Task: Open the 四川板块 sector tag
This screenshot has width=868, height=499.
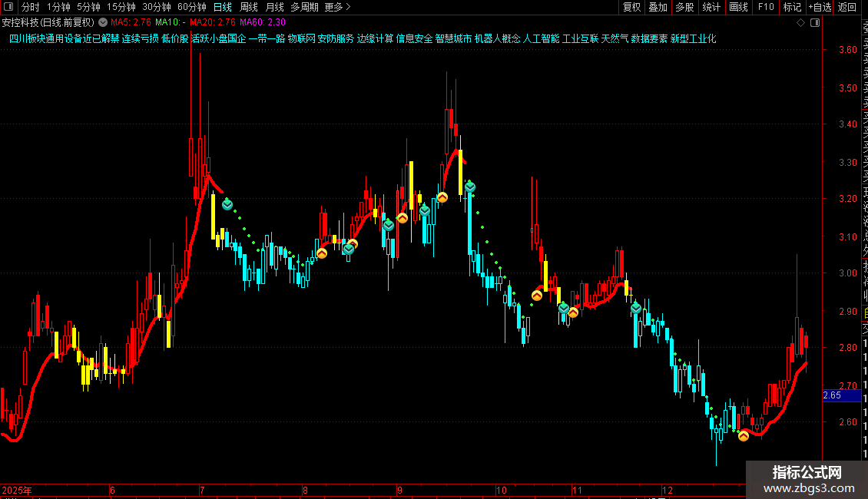Action: click(x=27, y=38)
